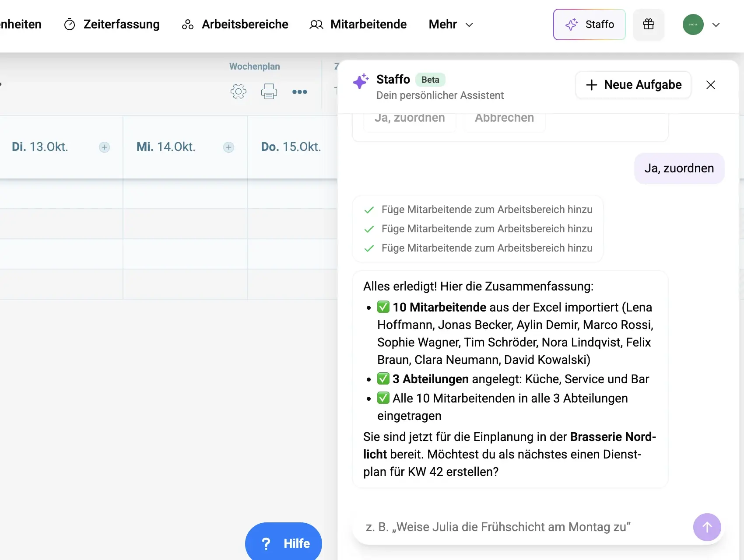Click the stopwatch icon beside Zeiterfassung
The image size is (744, 560).
coord(70,24)
